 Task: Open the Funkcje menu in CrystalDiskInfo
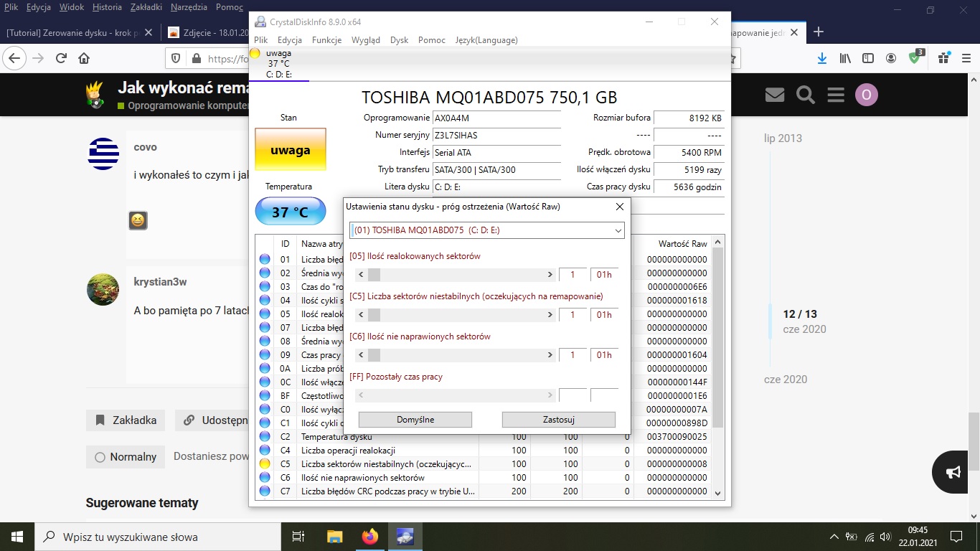tap(327, 40)
